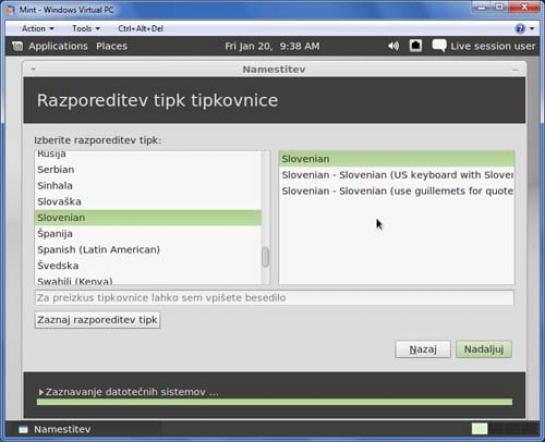545x442 pixels.
Task: Open the network status icon in panel
Action: click(416, 46)
